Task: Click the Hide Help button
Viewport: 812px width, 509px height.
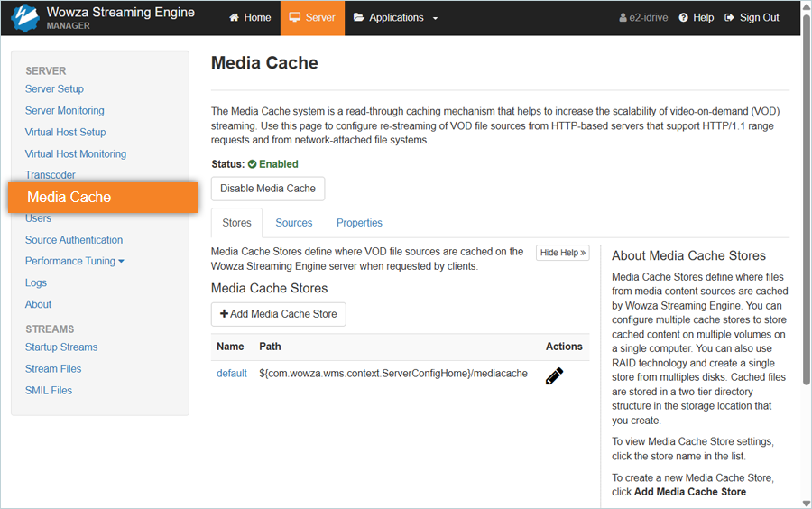Action: [563, 253]
